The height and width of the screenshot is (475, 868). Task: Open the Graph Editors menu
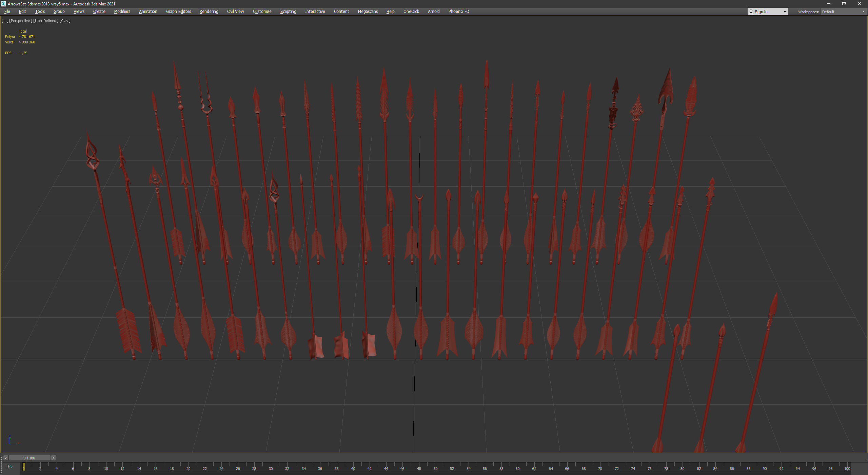pos(178,12)
